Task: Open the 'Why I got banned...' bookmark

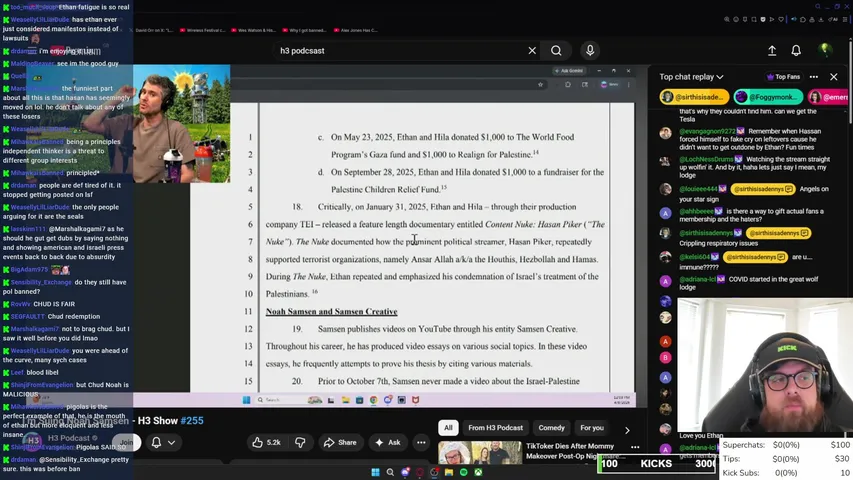Action: [x=305, y=30]
